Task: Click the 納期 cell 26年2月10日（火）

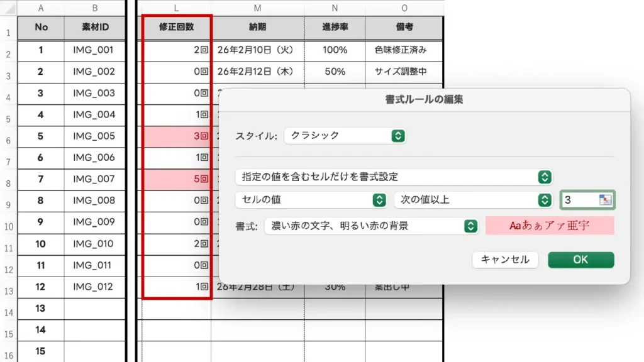Action: (257, 50)
